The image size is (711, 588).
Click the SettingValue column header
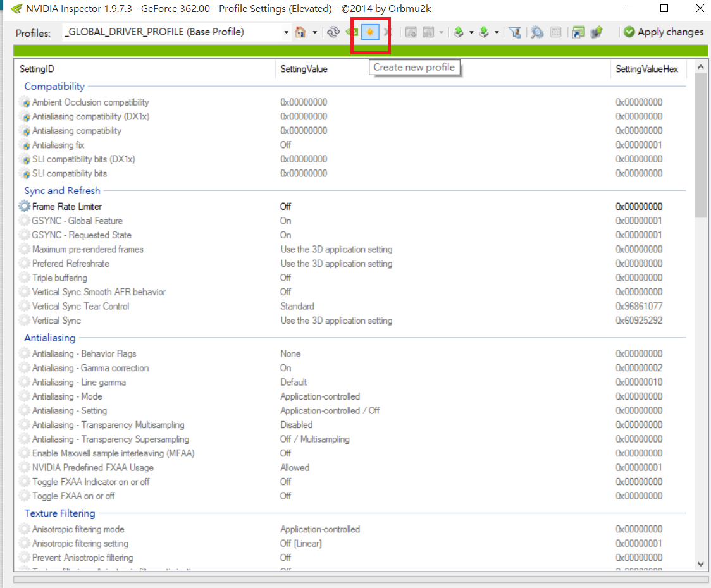click(x=304, y=69)
